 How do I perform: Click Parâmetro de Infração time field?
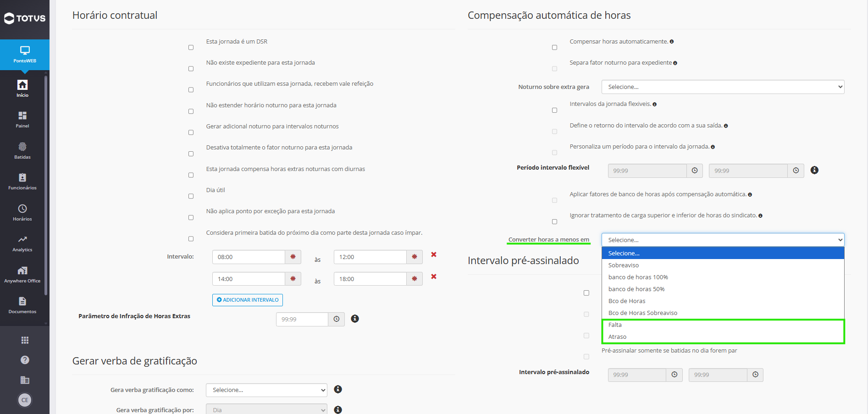coord(302,319)
